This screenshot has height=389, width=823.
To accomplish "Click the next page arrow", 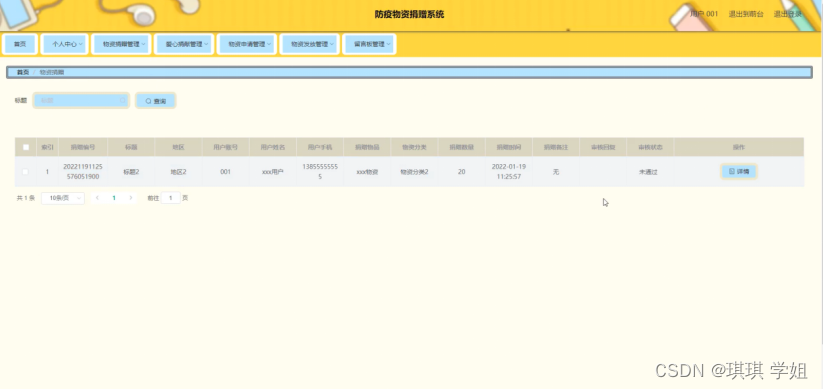I will [x=131, y=198].
